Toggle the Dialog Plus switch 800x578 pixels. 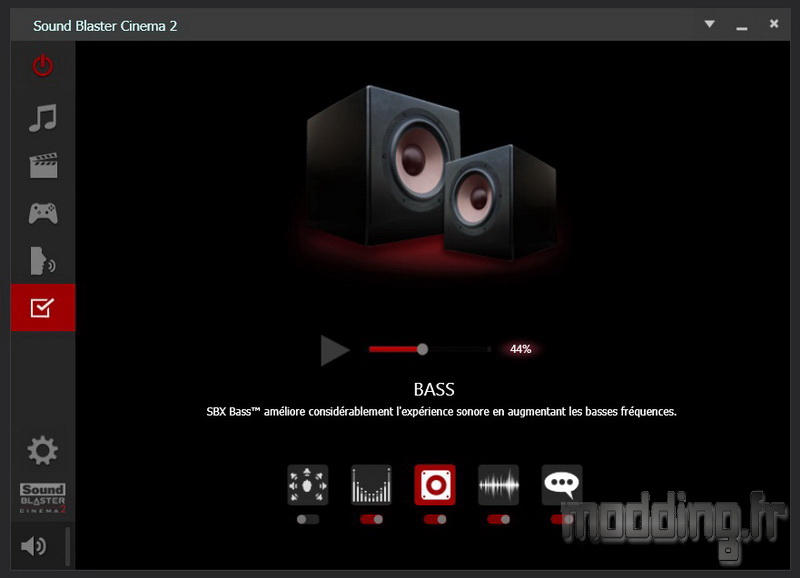[562, 519]
